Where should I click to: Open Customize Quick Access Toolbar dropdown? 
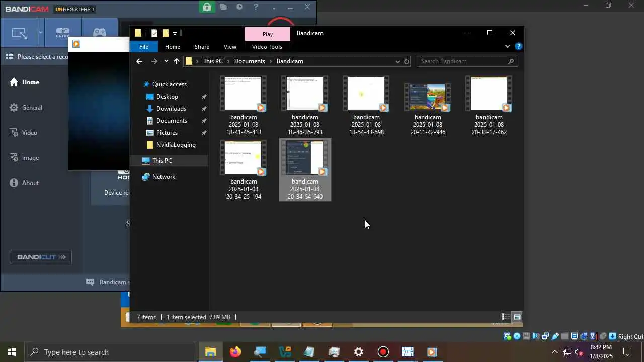(175, 34)
